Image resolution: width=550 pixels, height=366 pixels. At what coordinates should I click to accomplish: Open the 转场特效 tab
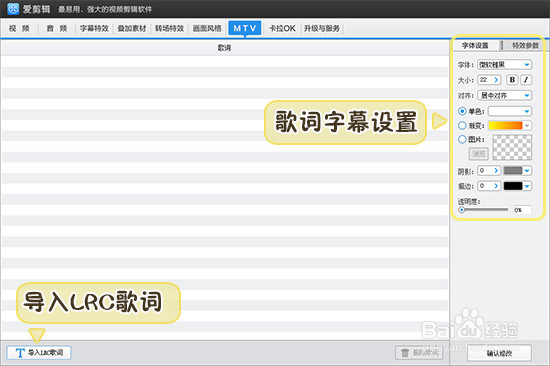(x=169, y=28)
